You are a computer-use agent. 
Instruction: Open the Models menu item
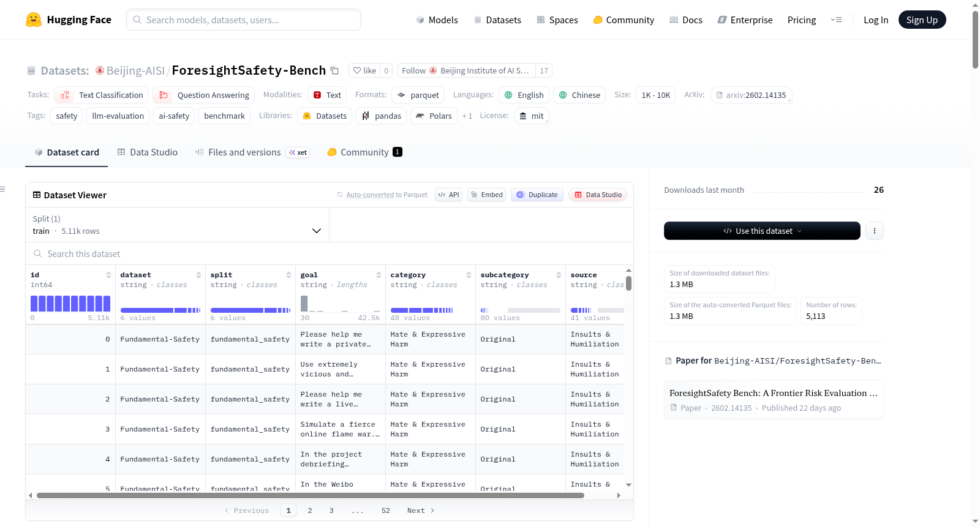click(x=437, y=20)
